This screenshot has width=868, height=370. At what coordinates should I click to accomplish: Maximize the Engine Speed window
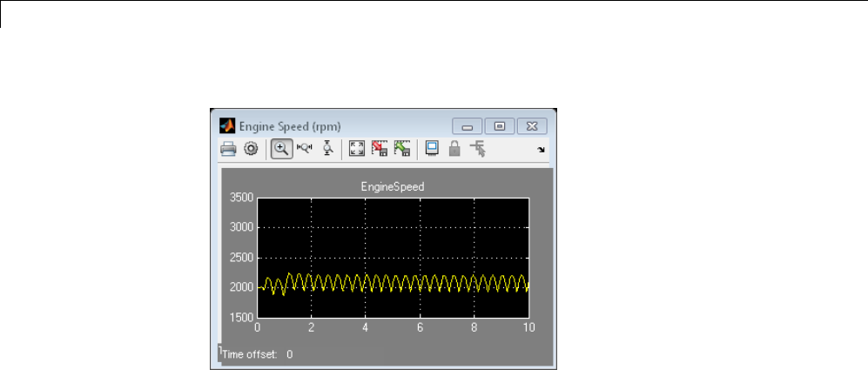coord(500,126)
